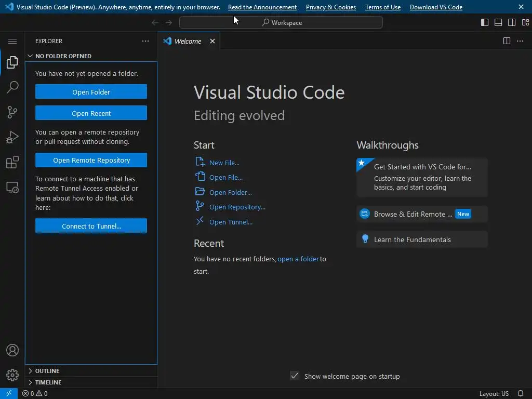Screen dimensions: 532x399
Task: Open the hamburger application menu
Action: [12, 41]
